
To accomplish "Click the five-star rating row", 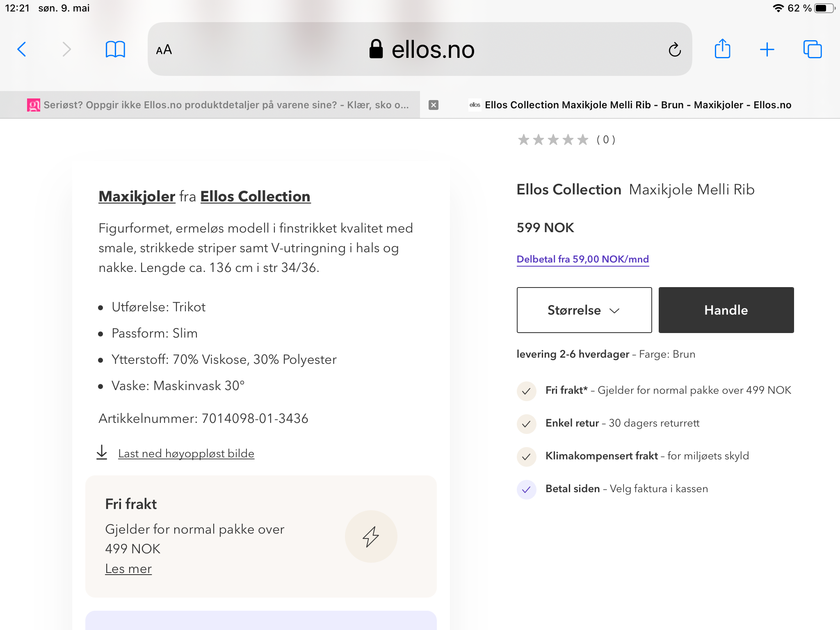I will (566, 140).
